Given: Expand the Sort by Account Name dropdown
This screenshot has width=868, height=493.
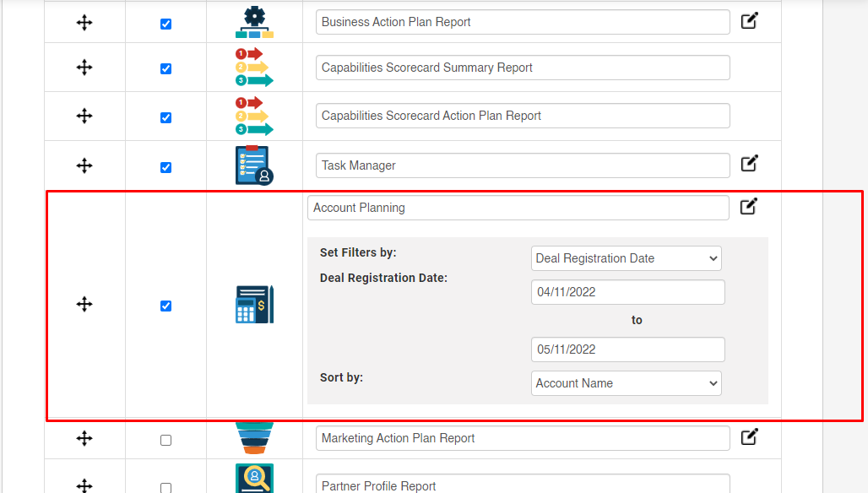Looking at the screenshot, I should pos(626,383).
